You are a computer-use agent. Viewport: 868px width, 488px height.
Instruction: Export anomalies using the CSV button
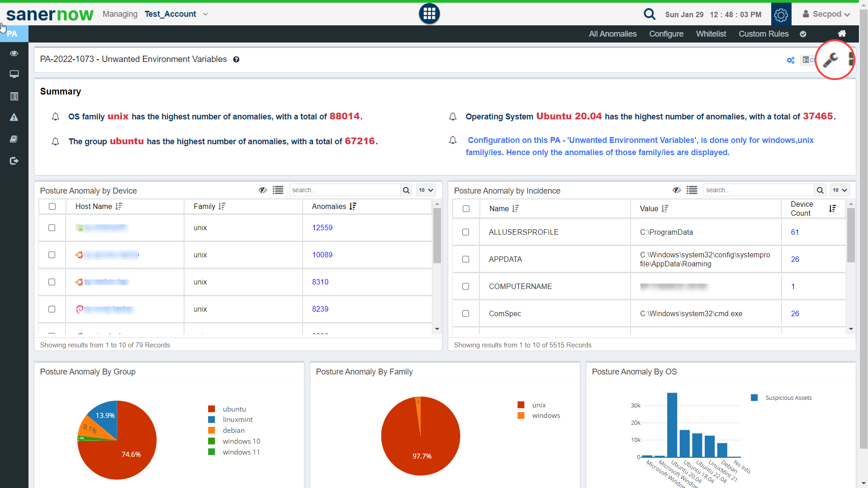(808, 60)
